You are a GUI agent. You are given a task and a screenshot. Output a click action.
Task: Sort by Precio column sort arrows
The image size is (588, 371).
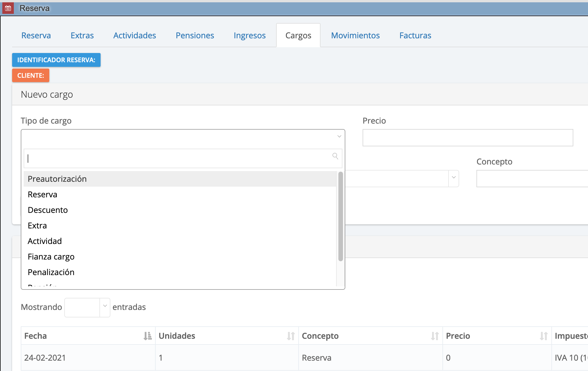click(544, 336)
